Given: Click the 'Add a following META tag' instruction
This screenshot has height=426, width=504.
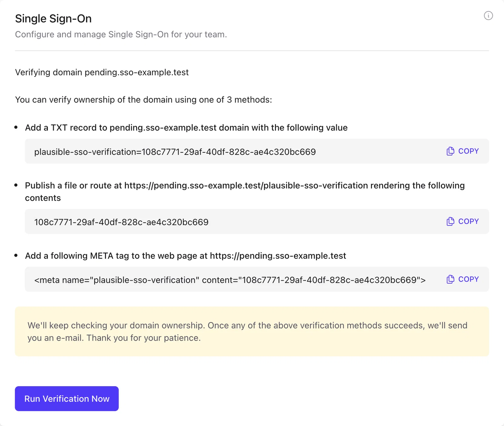Looking at the screenshot, I should [186, 256].
